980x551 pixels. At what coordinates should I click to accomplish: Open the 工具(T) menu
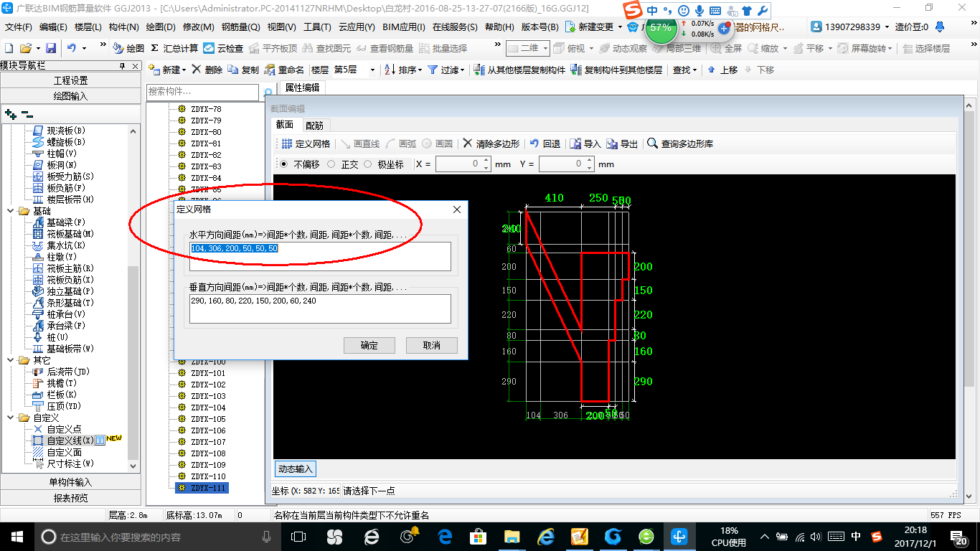[x=317, y=27]
